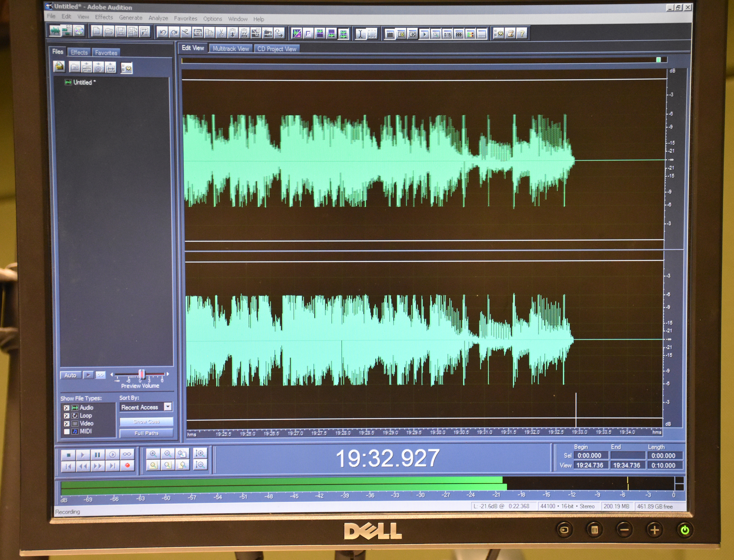Open the Effects menu in menu bar

104,17
